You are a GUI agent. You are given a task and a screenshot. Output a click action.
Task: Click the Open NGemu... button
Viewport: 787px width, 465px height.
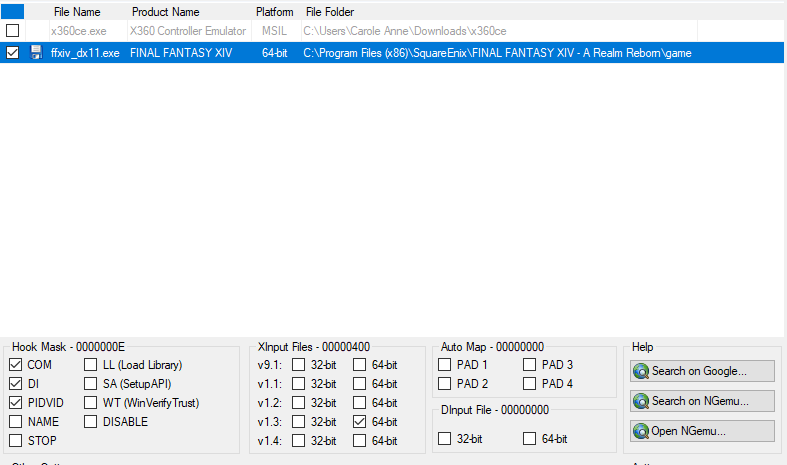pyautogui.click(x=702, y=431)
